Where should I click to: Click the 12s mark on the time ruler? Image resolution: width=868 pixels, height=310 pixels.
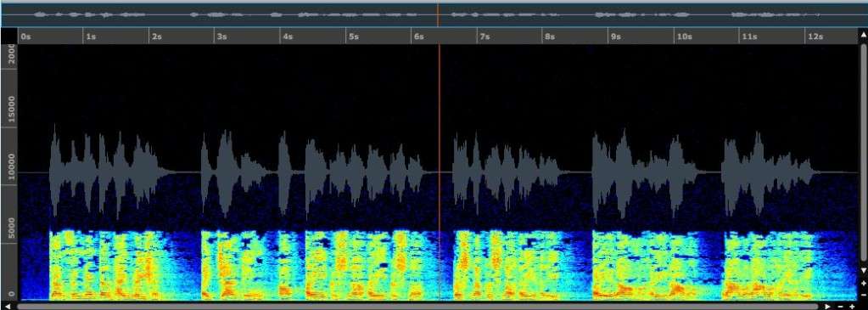point(815,37)
